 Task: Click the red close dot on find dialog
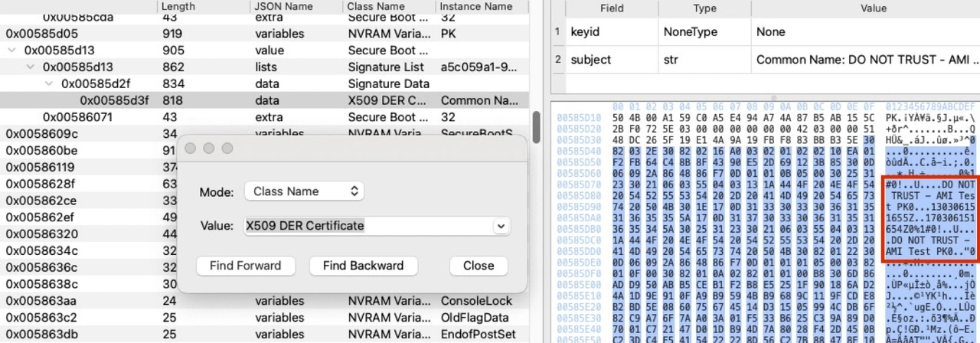191,148
